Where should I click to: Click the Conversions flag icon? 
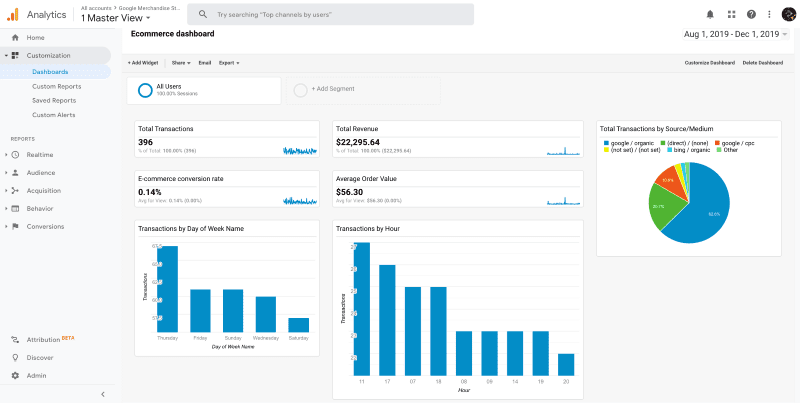[x=15, y=226]
